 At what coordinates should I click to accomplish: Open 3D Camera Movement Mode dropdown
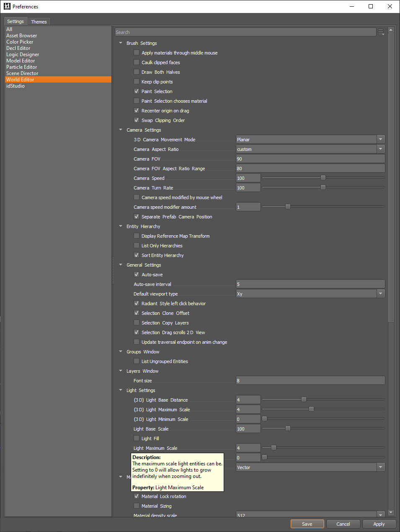point(310,140)
